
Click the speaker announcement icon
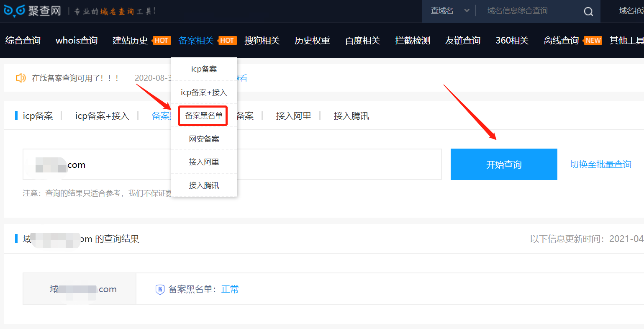coord(21,78)
